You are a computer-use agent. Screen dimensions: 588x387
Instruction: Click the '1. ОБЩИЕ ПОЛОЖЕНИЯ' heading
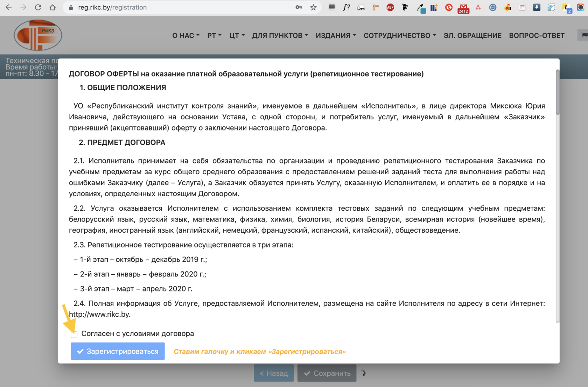click(x=123, y=88)
